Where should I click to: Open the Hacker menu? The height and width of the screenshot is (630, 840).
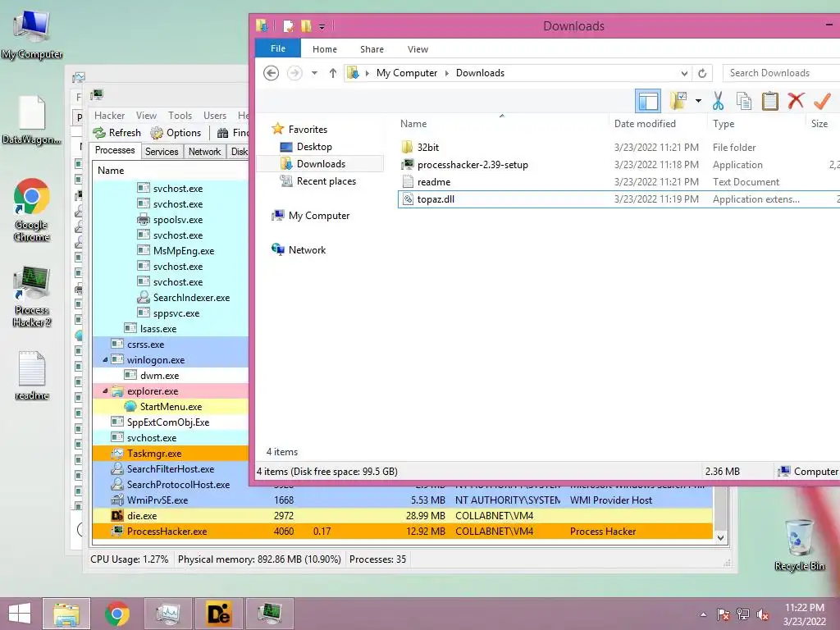[x=109, y=116]
